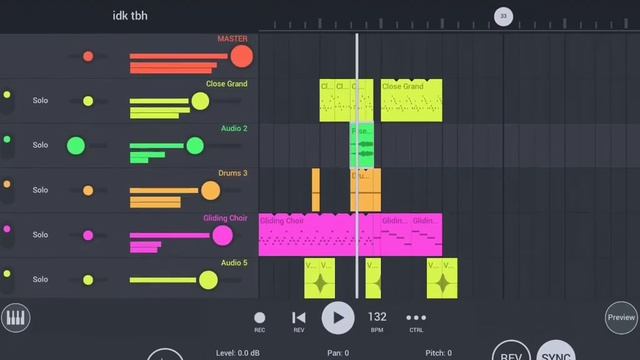Solo the Audio 5 track

pyautogui.click(x=40, y=279)
